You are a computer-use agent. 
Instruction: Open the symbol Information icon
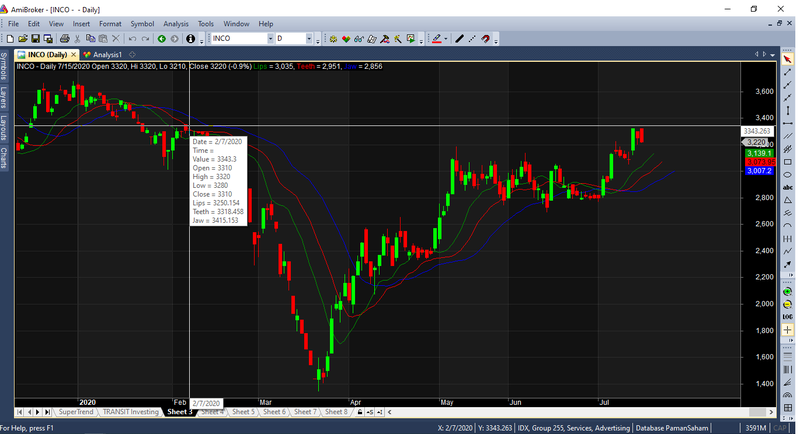tap(190, 39)
